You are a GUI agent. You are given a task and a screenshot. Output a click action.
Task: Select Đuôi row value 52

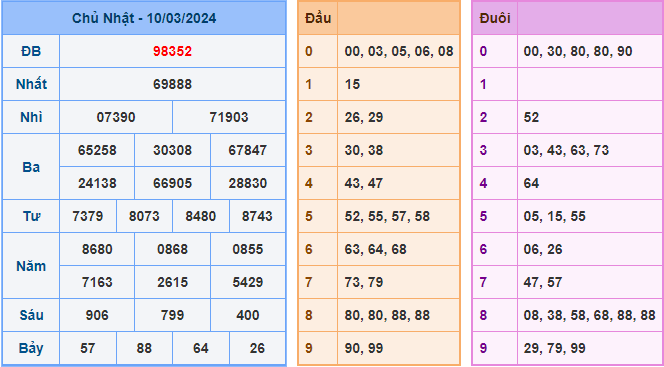531,117
